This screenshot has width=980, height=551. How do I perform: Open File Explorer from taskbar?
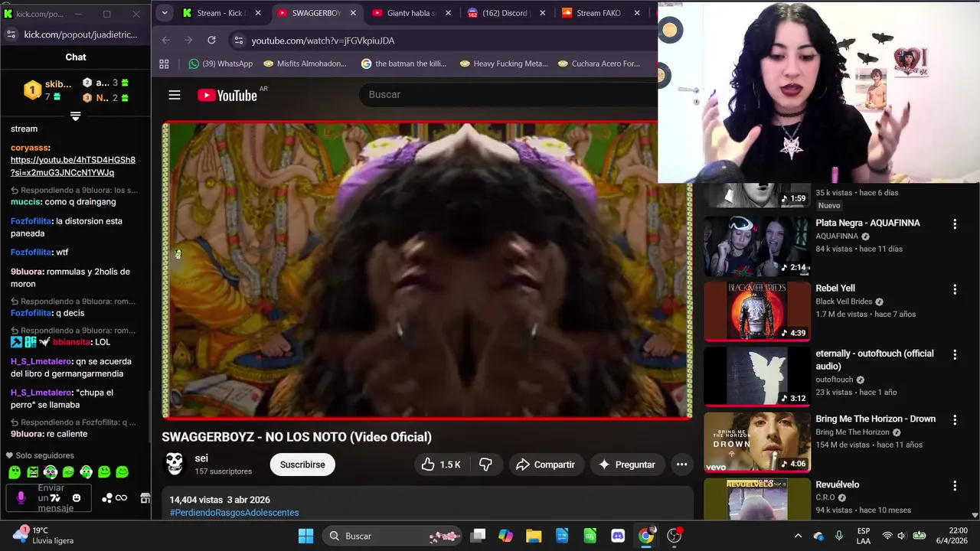(x=534, y=536)
